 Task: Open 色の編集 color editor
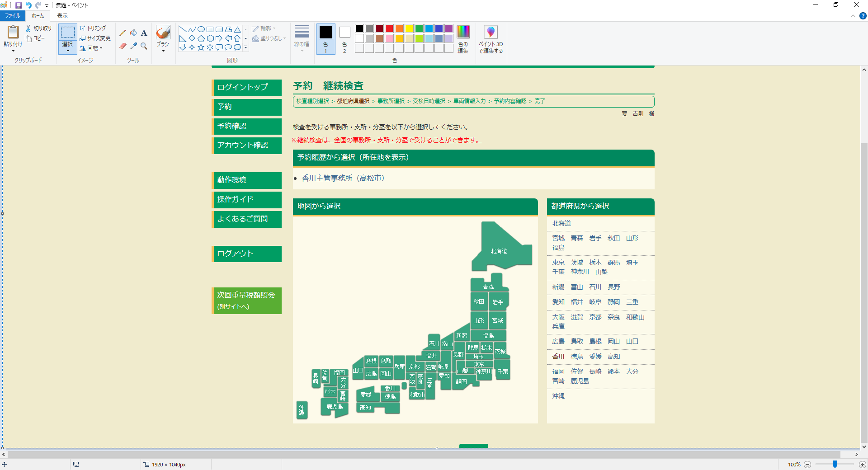(x=463, y=39)
